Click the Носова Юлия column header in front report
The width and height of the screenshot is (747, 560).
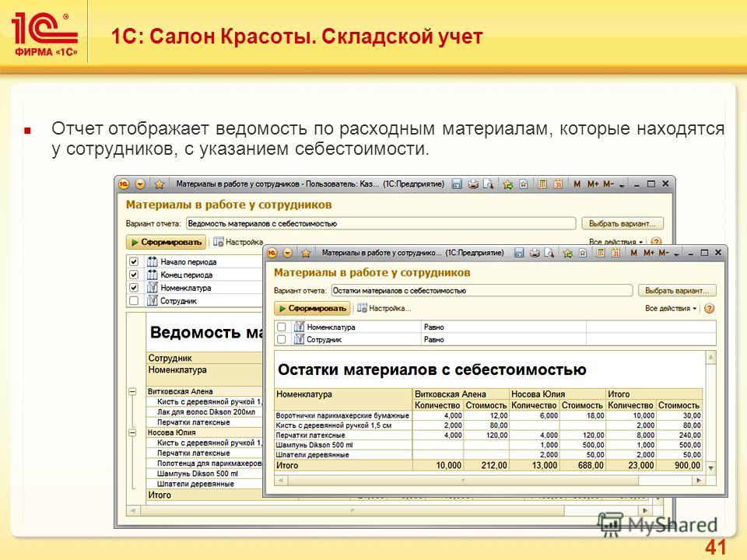[557, 394]
